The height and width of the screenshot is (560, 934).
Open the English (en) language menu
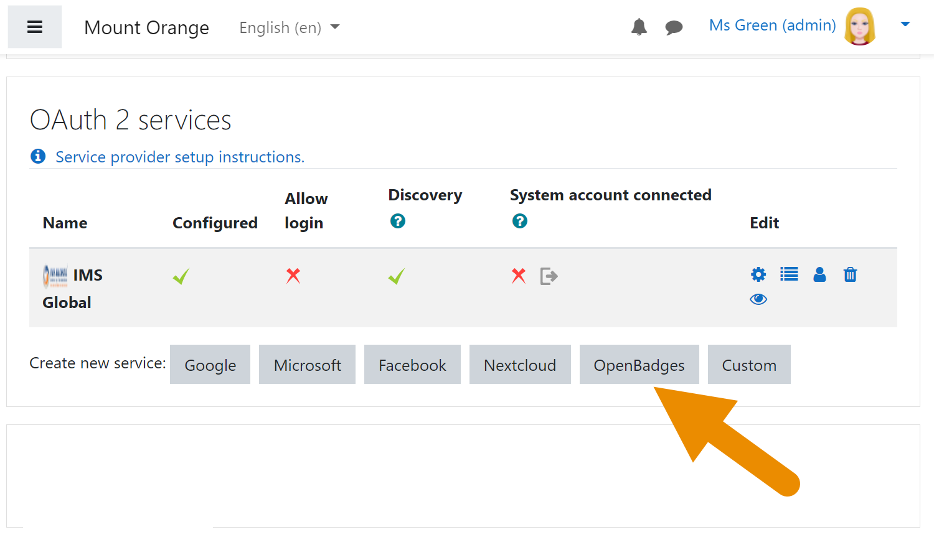click(290, 27)
